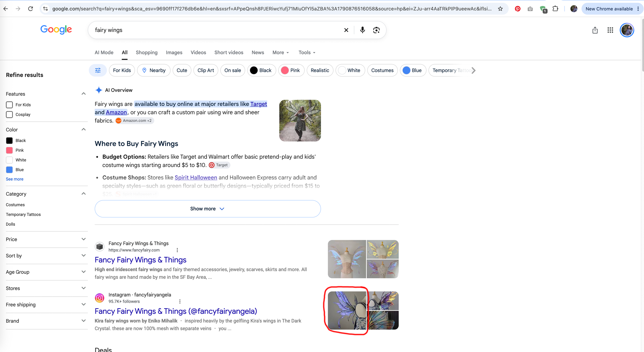Screen dimensions: 644x352
Task: Bookmark this page with the star icon
Action: click(500, 9)
